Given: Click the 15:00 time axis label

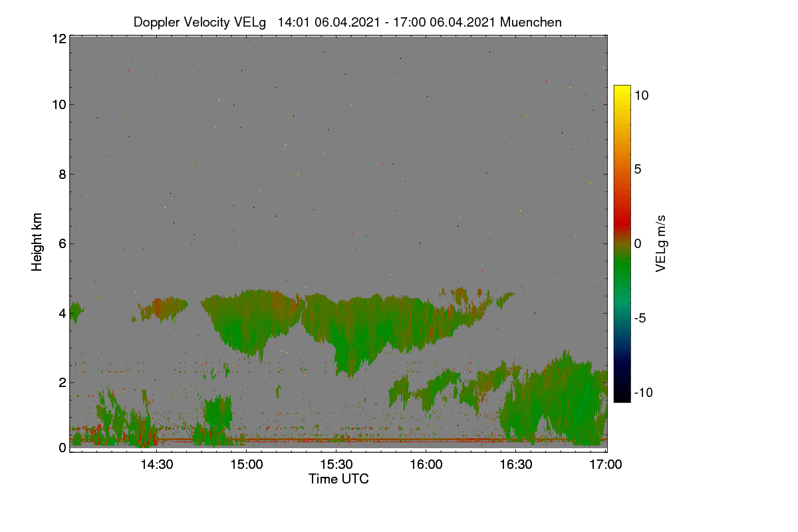Looking at the screenshot, I should 246,465.
